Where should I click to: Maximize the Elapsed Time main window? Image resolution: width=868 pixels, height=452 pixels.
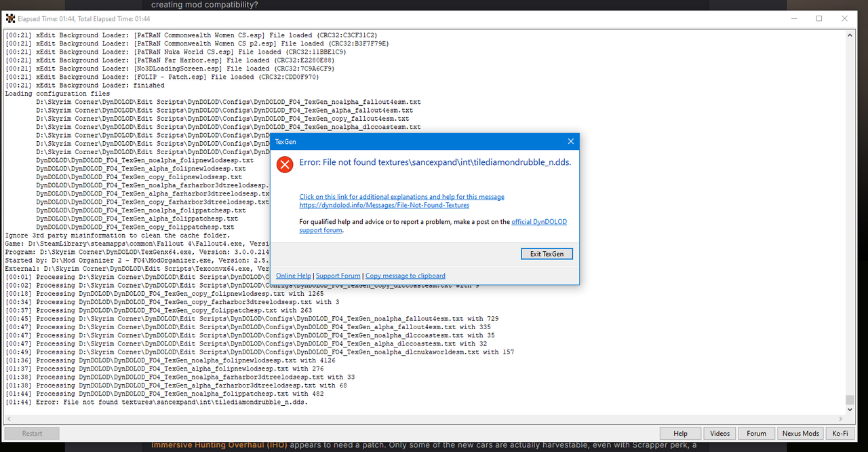pyautogui.click(x=819, y=19)
